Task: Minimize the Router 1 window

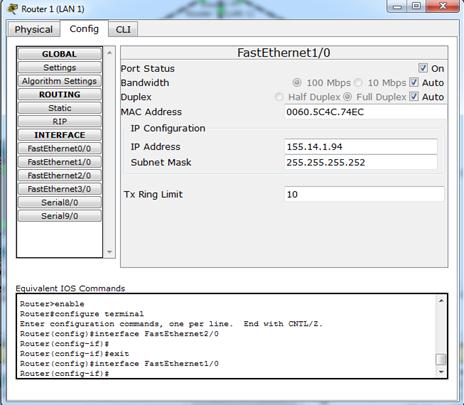Action: click(397, 6)
